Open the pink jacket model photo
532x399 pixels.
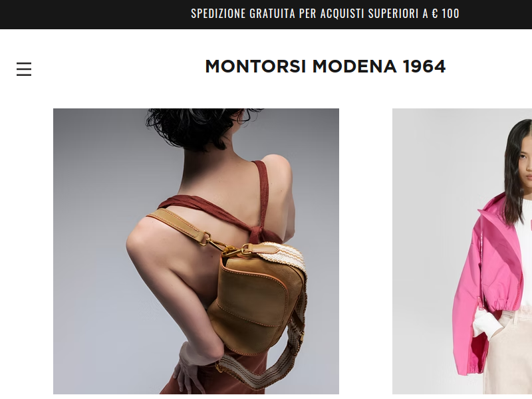pyautogui.click(x=462, y=251)
